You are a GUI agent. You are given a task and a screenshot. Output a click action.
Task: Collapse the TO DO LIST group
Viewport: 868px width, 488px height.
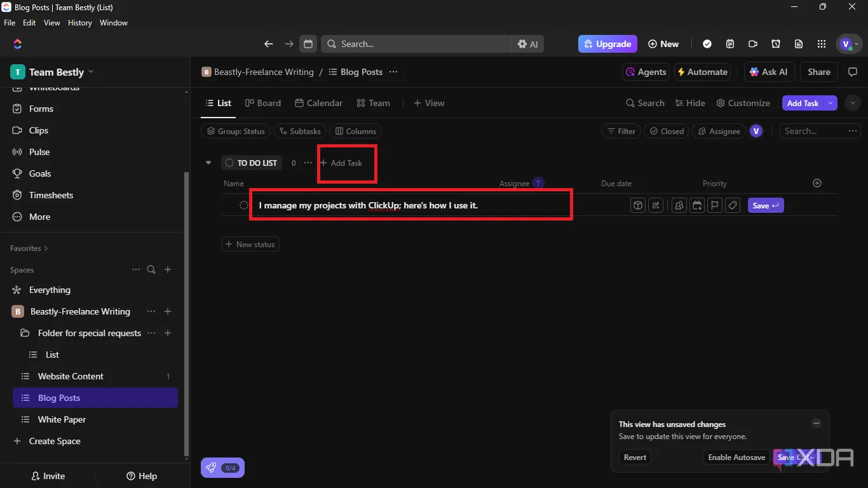208,163
